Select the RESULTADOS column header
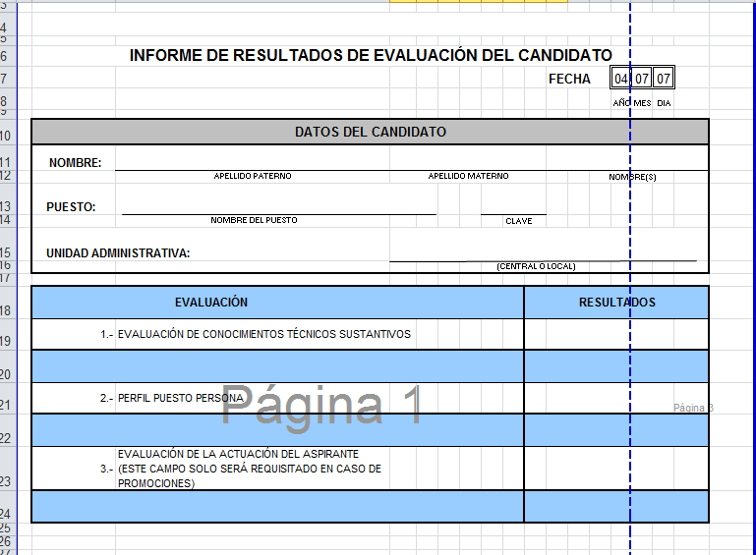 click(x=616, y=303)
